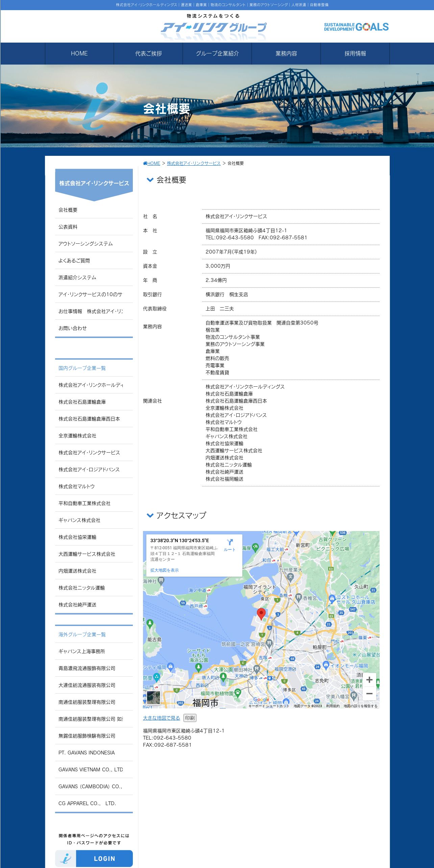This screenshot has width=434, height=868.
Task: Open GAVANS (CAMBODIA) CO. in sidebar
Action: (94, 787)
